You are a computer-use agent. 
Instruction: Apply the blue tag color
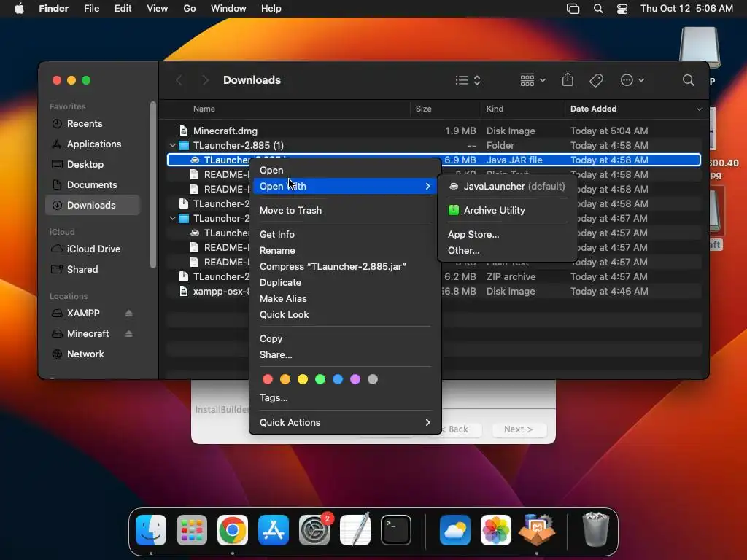(x=338, y=379)
